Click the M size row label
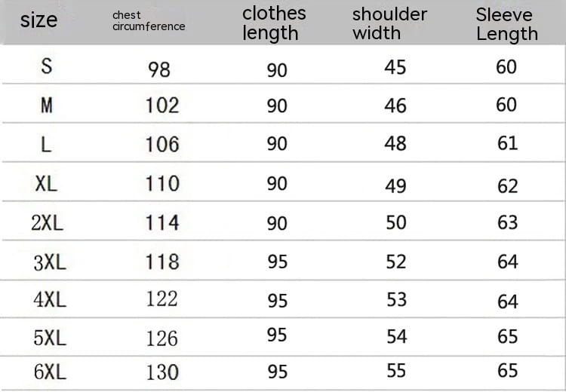 click(47, 105)
